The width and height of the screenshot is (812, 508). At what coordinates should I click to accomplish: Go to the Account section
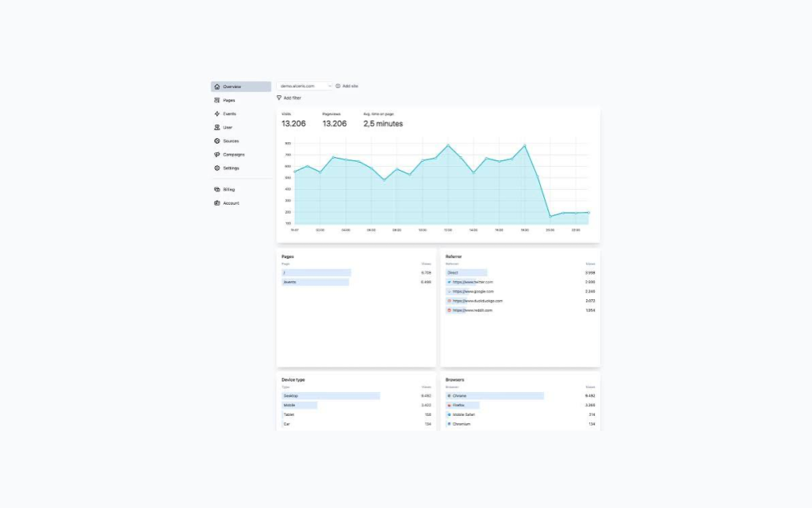point(241,203)
